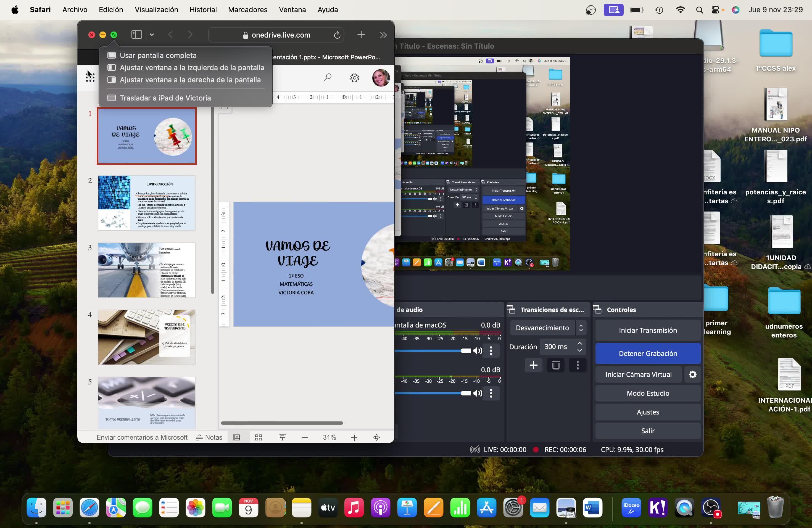The width and height of the screenshot is (812, 528).
Task: Show Safari toolbar overflow chevrons
Action: (x=383, y=35)
